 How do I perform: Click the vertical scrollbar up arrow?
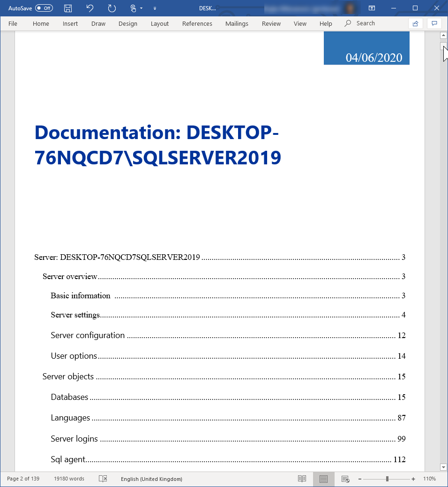[444, 35]
